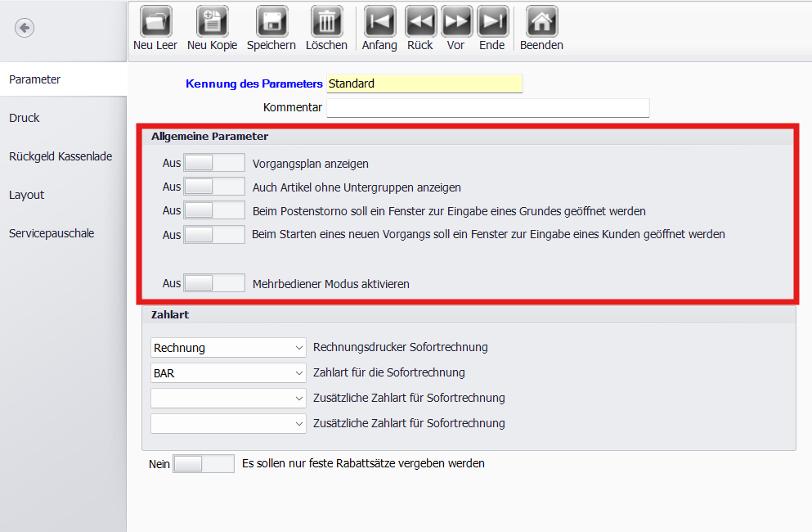Click the back arrow in the sidebar
The image size is (812, 532).
point(25,29)
